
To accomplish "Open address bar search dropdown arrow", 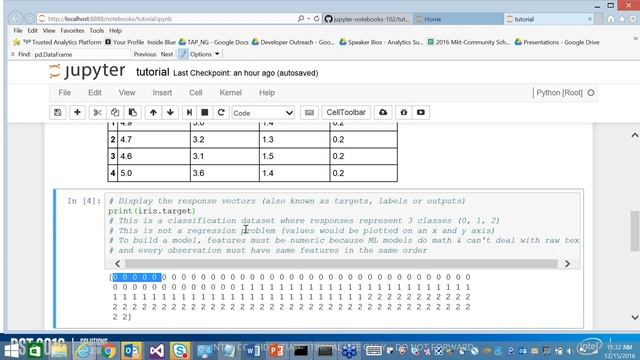I will click(x=308, y=19).
